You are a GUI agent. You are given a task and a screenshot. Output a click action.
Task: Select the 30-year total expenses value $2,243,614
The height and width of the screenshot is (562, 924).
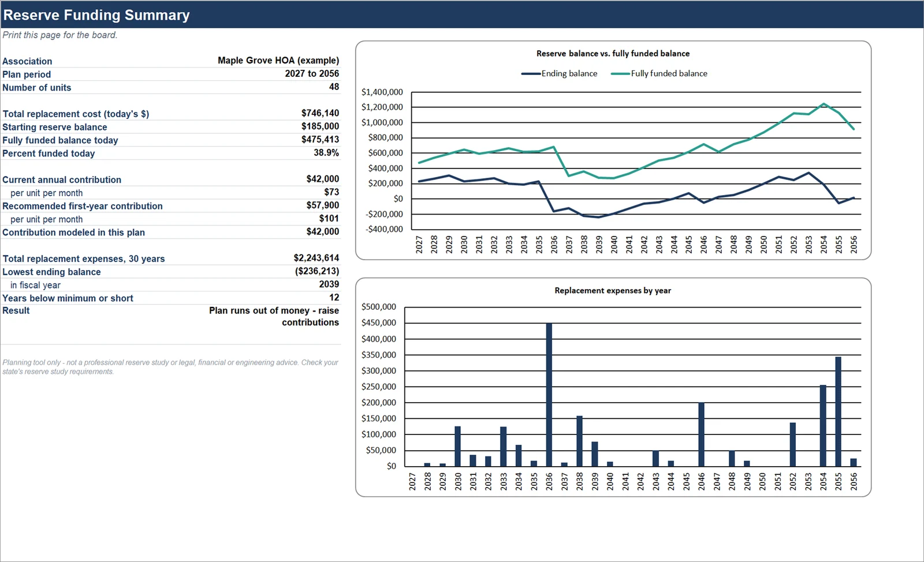pos(316,258)
